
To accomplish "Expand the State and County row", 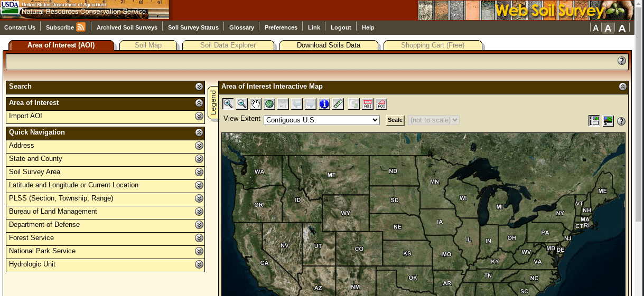I will point(199,159).
